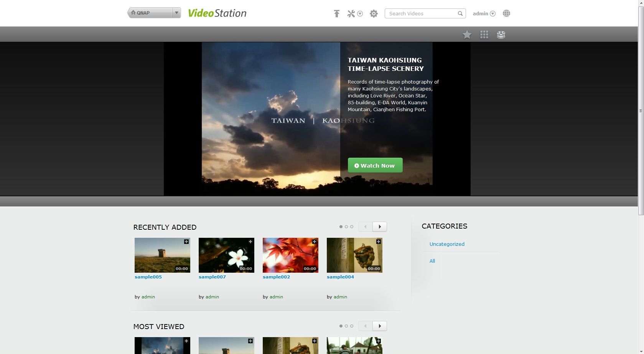Click in the Search Videos field
Image resolution: width=644 pixels, height=354 pixels.
pyautogui.click(x=420, y=14)
